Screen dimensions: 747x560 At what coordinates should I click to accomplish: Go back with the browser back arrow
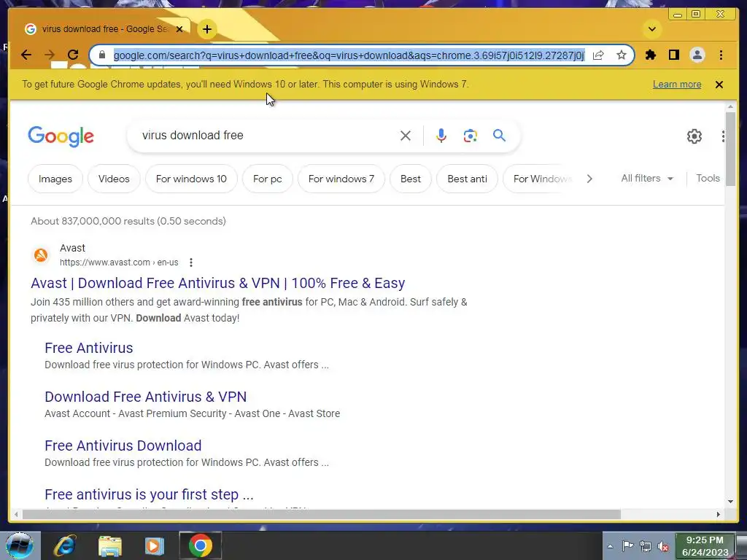(26, 55)
